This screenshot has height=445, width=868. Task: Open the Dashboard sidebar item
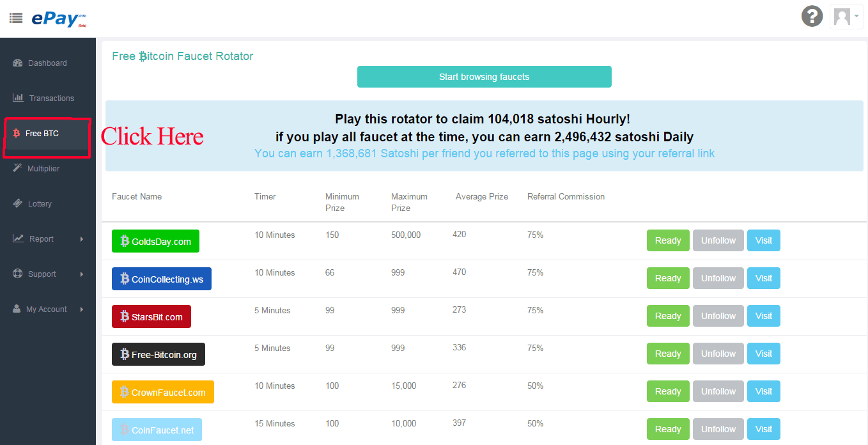click(48, 63)
